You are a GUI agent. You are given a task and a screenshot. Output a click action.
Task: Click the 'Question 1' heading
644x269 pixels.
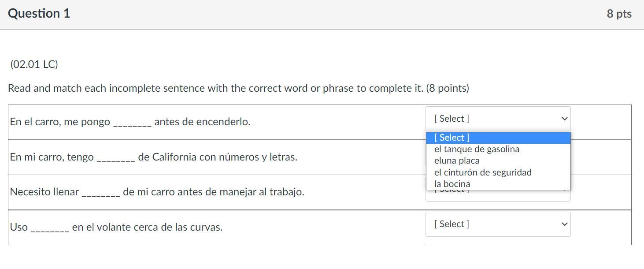[39, 14]
